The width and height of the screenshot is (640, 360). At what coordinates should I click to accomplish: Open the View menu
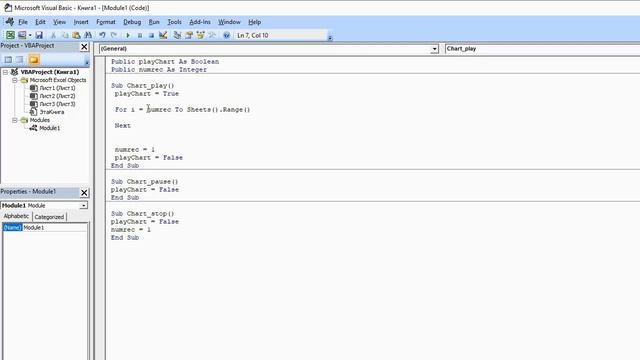pyautogui.click(x=59, y=22)
